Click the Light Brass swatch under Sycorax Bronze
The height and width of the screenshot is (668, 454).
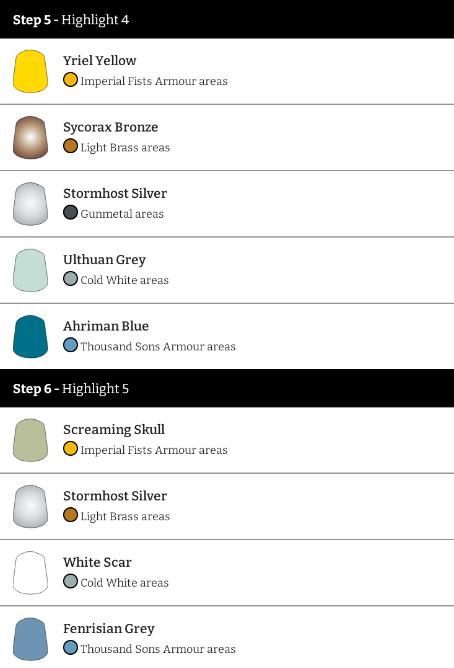point(70,146)
